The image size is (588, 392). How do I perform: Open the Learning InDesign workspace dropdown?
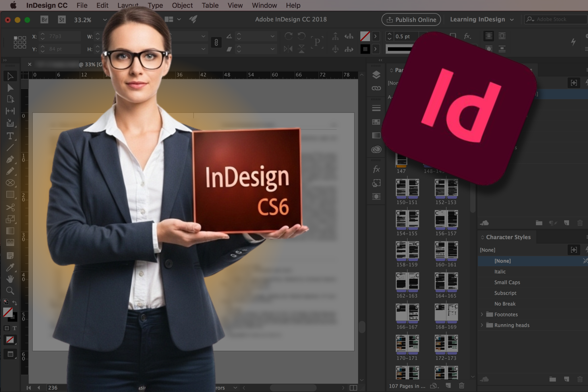tap(482, 20)
